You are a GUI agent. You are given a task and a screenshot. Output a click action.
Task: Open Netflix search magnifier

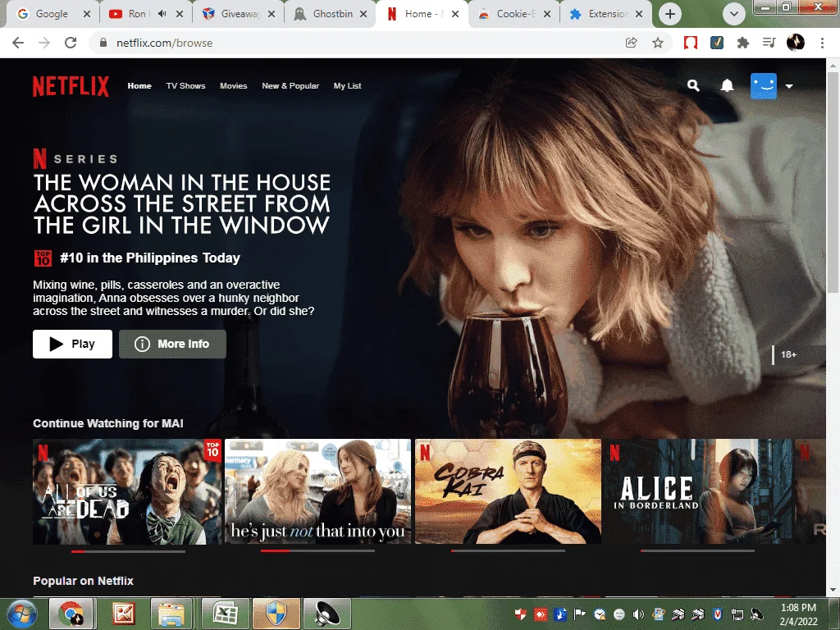(x=693, y=85)
